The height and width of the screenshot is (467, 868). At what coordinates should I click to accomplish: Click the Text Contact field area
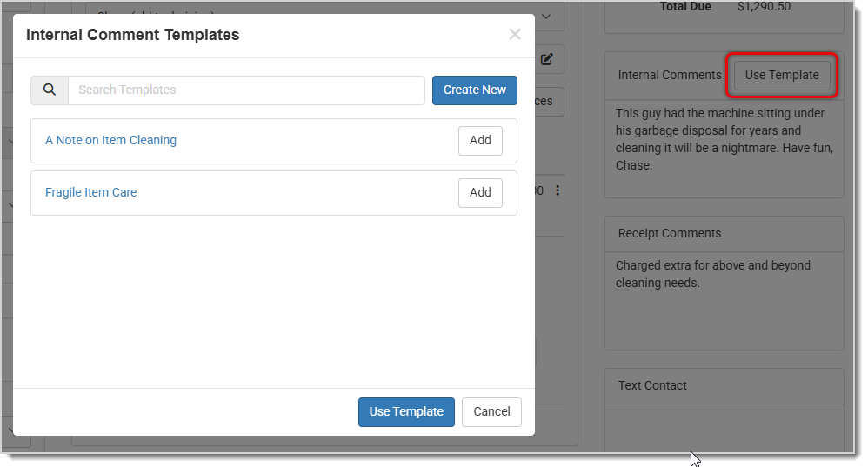point(724,426)
